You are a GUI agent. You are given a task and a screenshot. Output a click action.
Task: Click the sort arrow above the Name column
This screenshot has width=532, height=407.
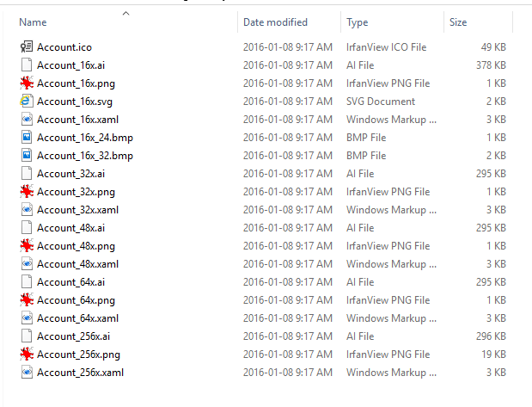[125, 13]
